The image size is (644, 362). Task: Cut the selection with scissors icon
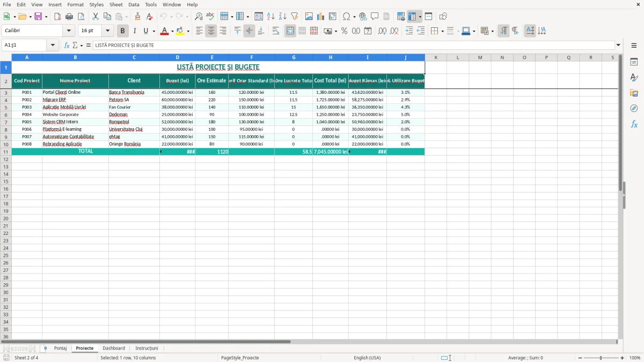coord(96,17)
